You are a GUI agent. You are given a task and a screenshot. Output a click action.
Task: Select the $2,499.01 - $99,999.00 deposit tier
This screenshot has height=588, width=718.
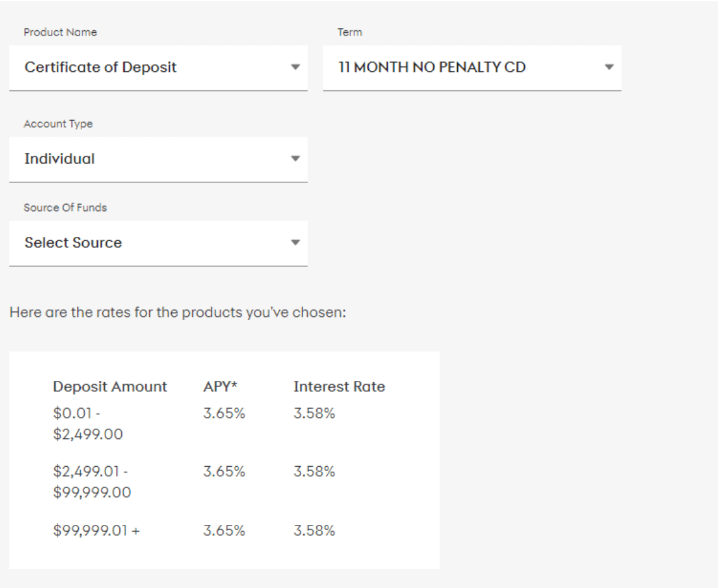click(x=92, y=482)
